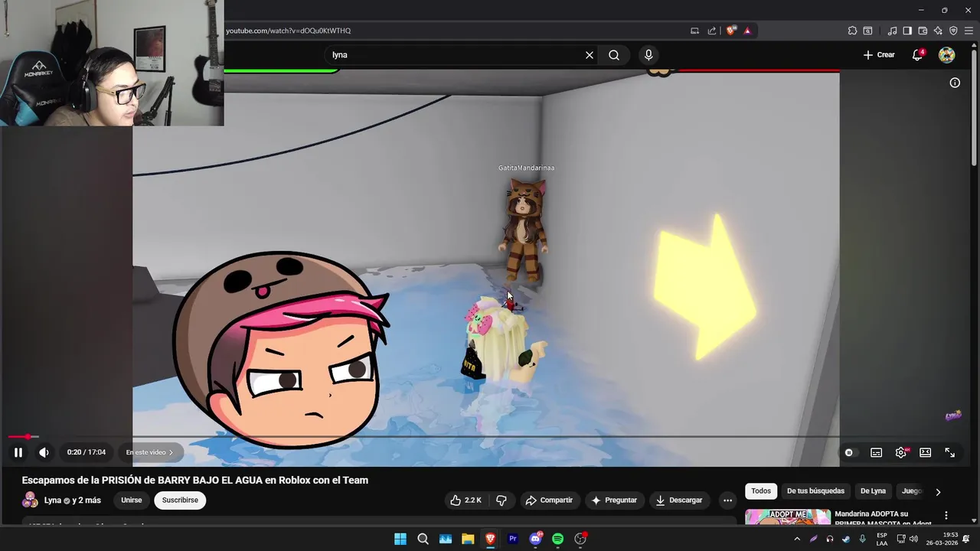Pause the YouTube video
The width and height of the screenshot is (980, 551).
(18, 452)
